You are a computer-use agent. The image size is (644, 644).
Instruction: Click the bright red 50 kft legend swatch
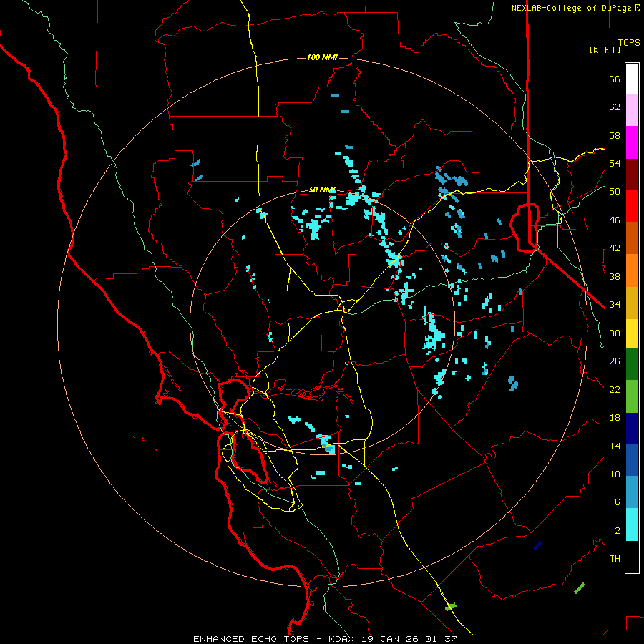point(632,206)
